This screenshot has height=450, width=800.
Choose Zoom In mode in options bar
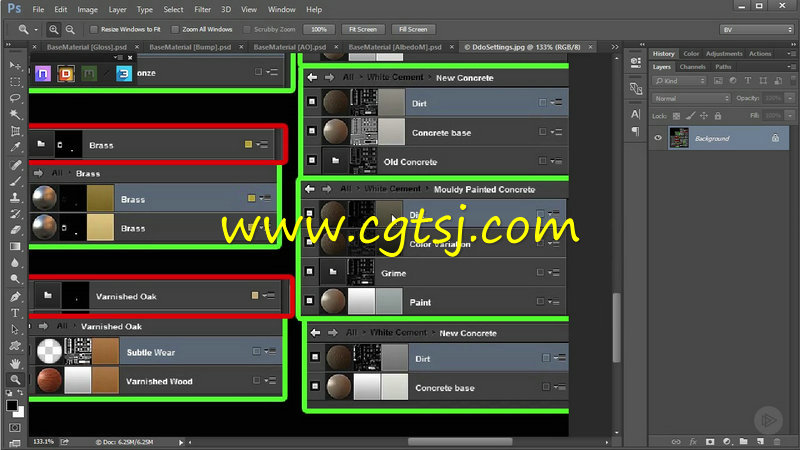coord(53,30)
